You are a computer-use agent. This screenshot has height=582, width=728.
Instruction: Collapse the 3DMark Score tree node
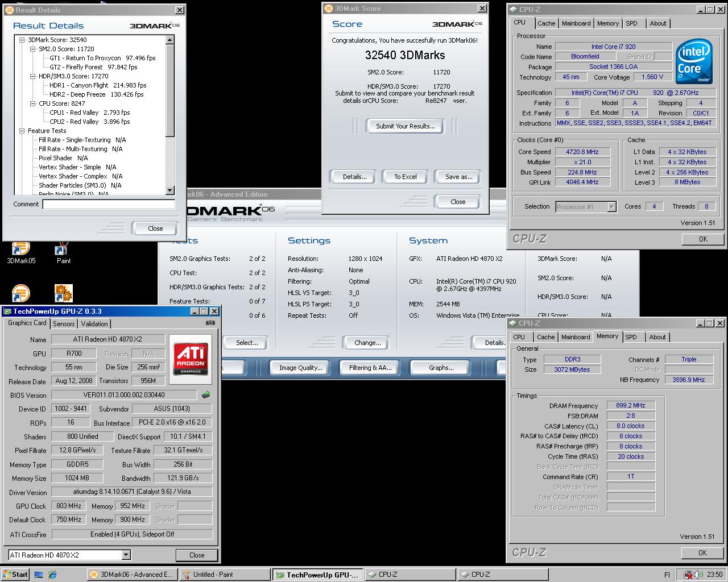click(22, 40)
